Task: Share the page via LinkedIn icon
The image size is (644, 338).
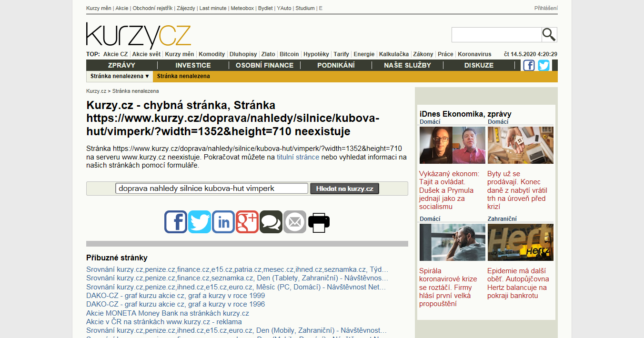Action: (223, 222)
